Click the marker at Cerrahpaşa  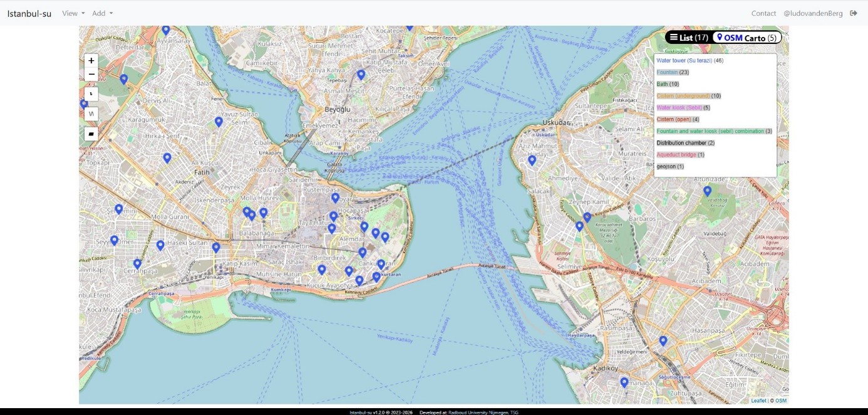pos(137,264)
